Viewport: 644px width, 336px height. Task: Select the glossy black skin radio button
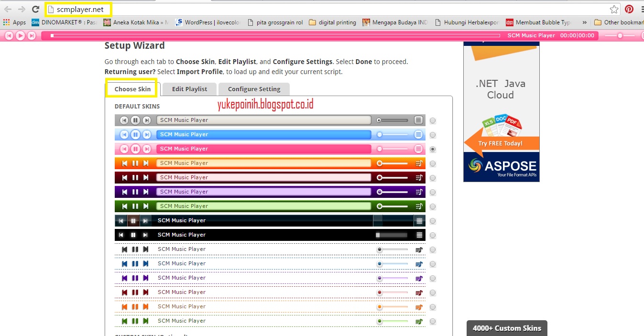tap(433, 221)
